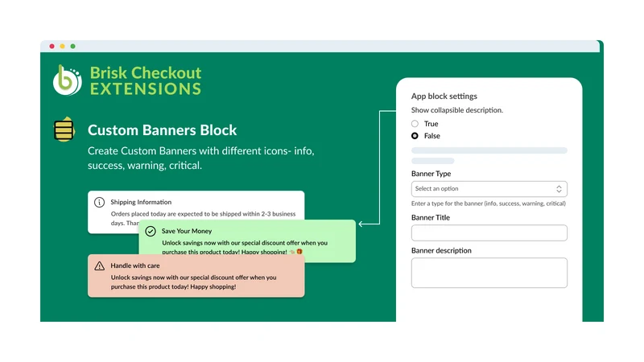Screen dimensions: 644x362
Task: Click the Banner Title label
Action: [x=431, y=217]
